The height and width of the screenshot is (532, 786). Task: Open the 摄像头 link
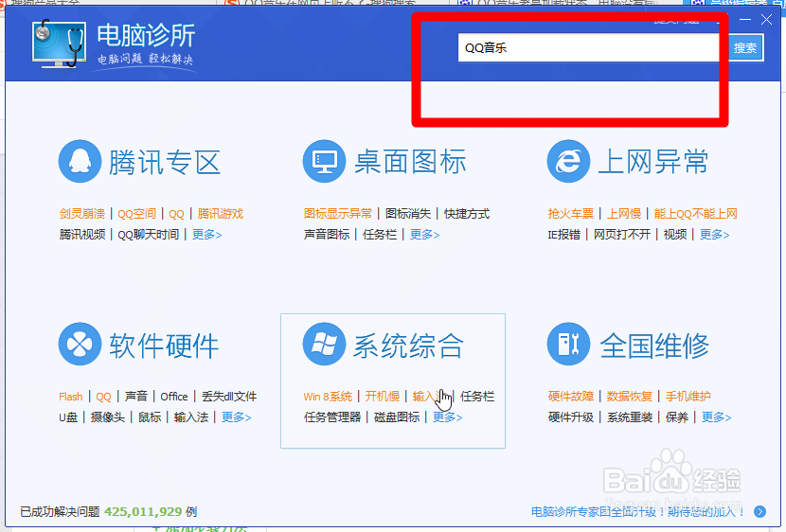coord(107,417)
